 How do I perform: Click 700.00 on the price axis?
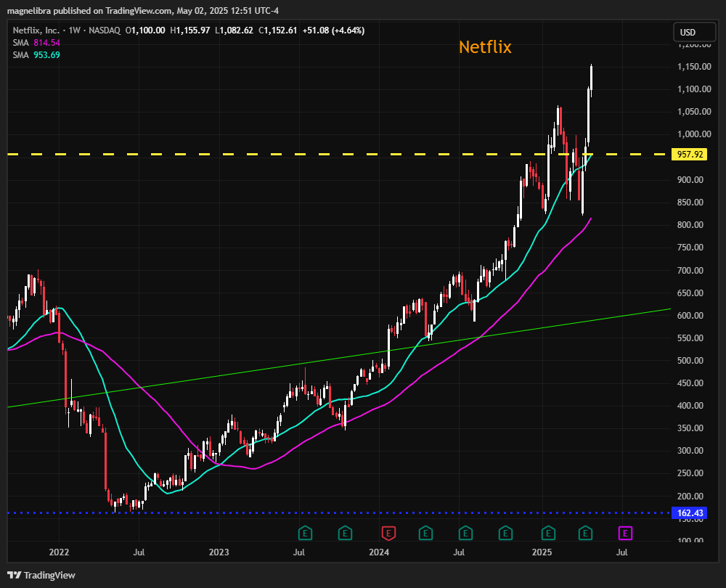690,270
